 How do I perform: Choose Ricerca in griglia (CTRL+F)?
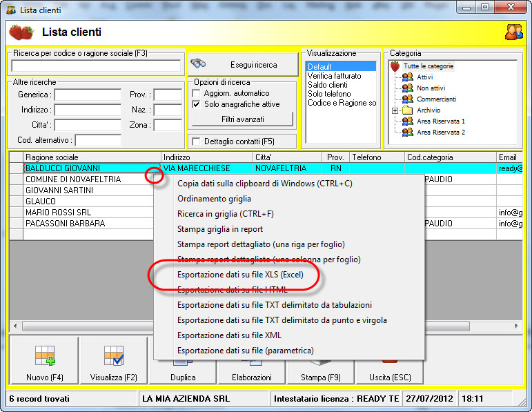(x=226, y=214)
